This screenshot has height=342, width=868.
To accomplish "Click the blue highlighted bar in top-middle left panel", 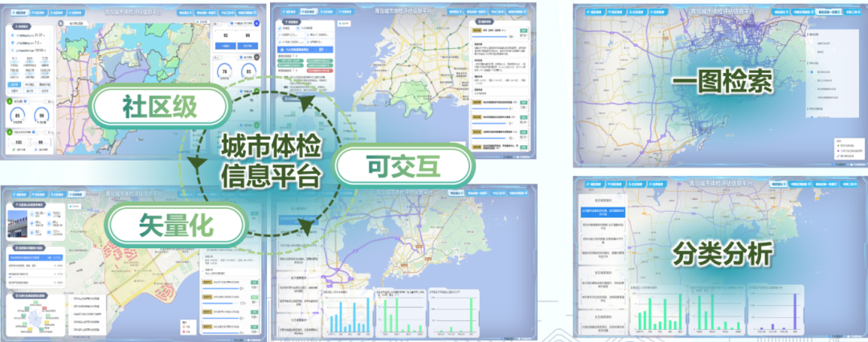I will 303,49.
